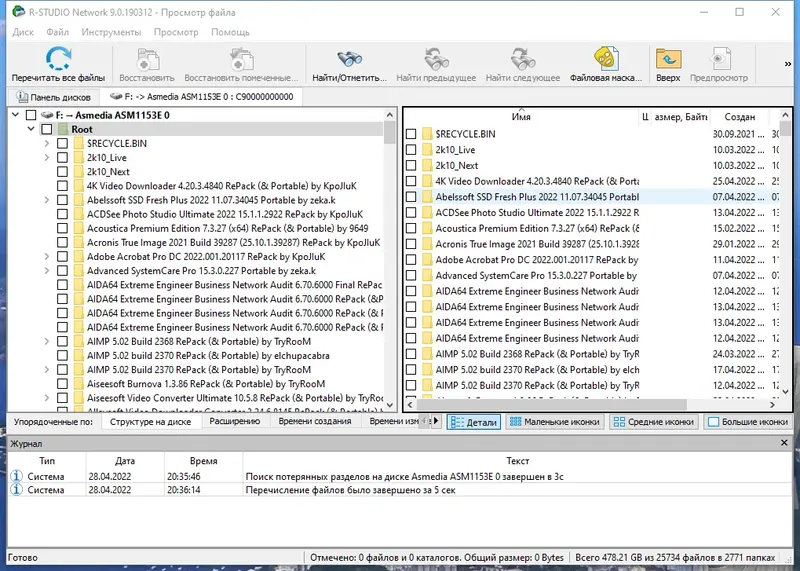800x571 pixels.
Task: Collapse the Root tree node
Action: tap(31, 129)
